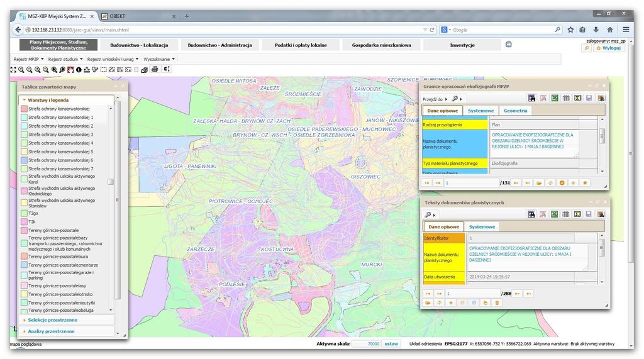
Task: Switch to Geometria tab in Granice panel
Action: (x=516, y=111)
